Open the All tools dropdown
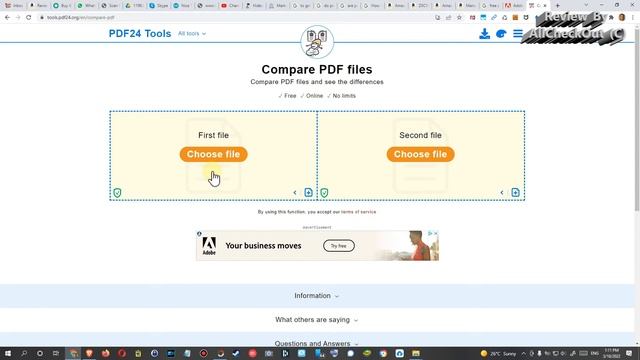Screen dimensions: 640x360 [x=192, y=33]
